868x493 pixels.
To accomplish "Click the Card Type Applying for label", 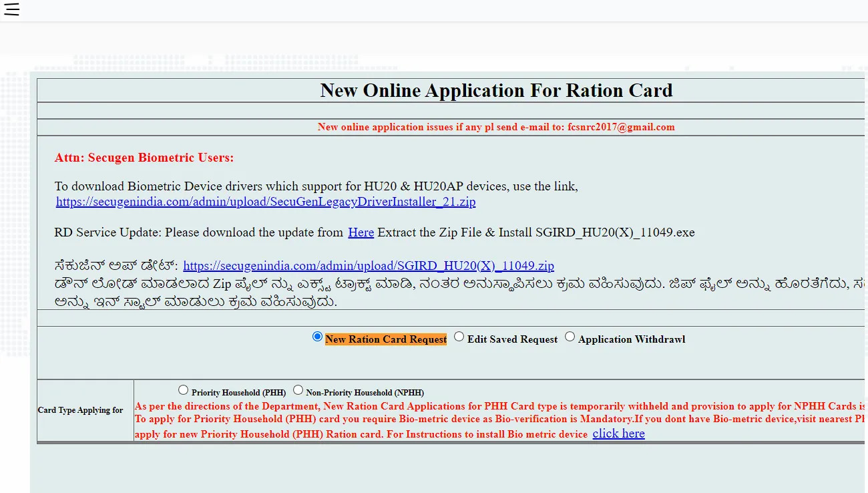I will (x=80, y=410).
